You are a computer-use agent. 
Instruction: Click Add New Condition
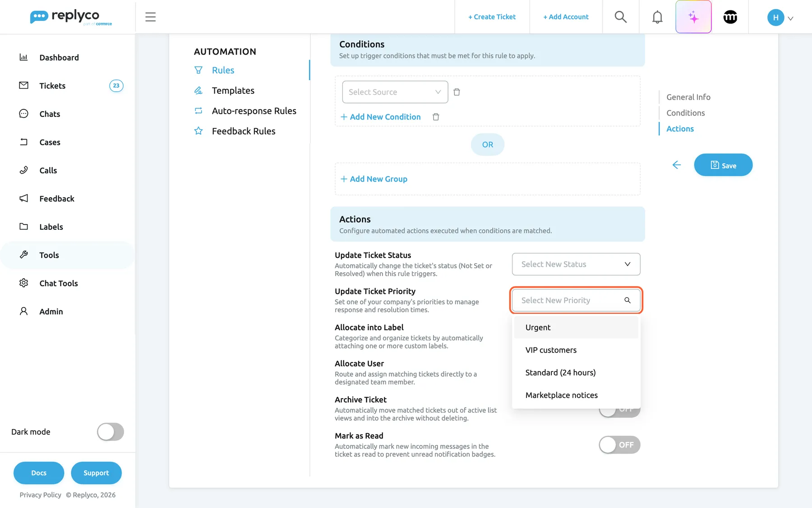[380, 117]
